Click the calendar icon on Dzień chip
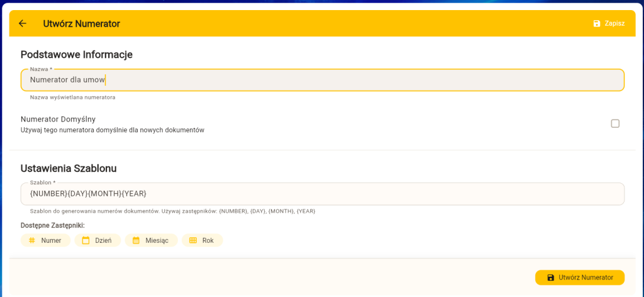This screenshot has height=297, width=644. (x=86, y=240)
